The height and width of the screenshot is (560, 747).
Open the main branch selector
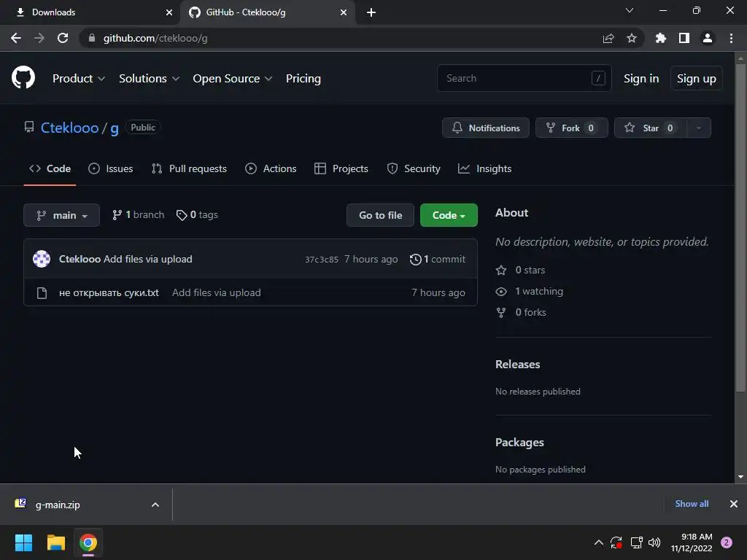pyautogui.click(x=61, y=215)
